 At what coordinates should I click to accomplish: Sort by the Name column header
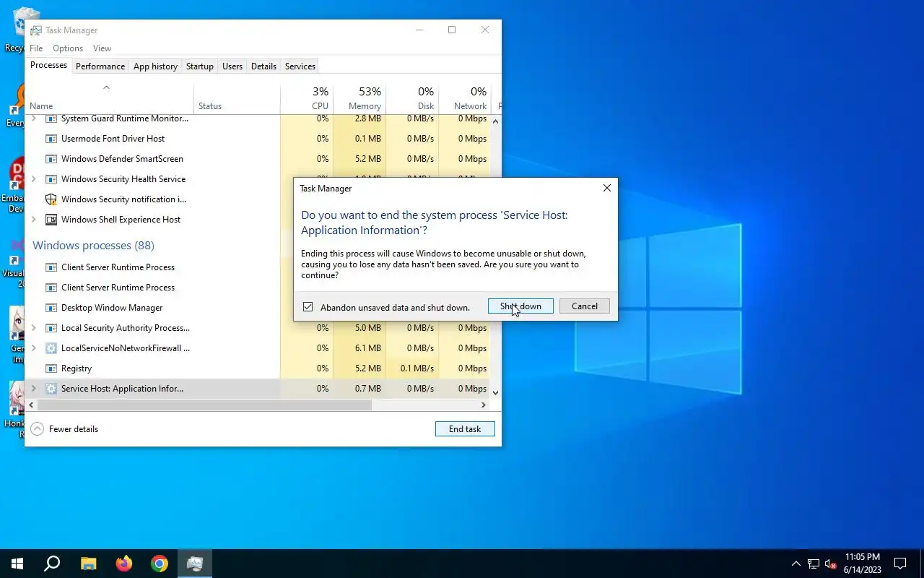110,100
